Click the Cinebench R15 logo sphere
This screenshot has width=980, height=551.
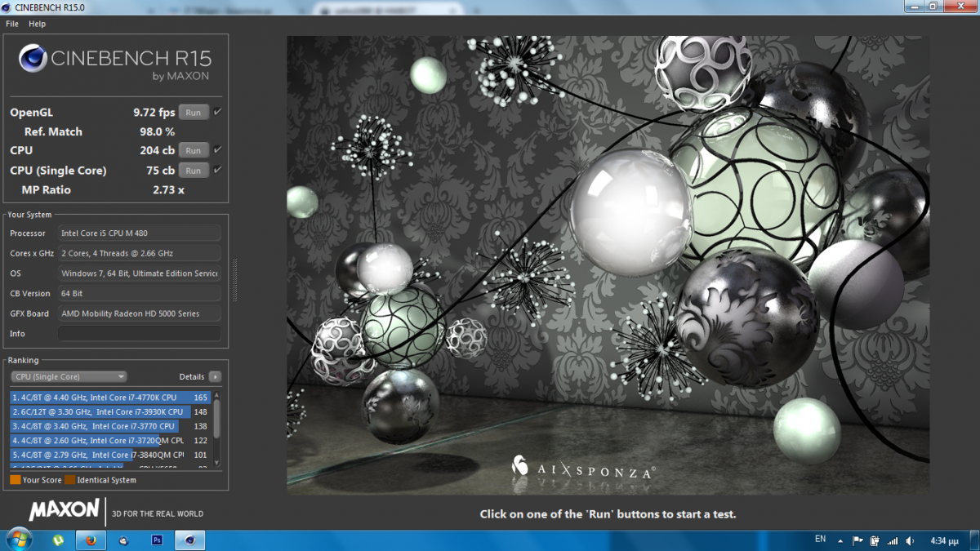tap(33, 58)
